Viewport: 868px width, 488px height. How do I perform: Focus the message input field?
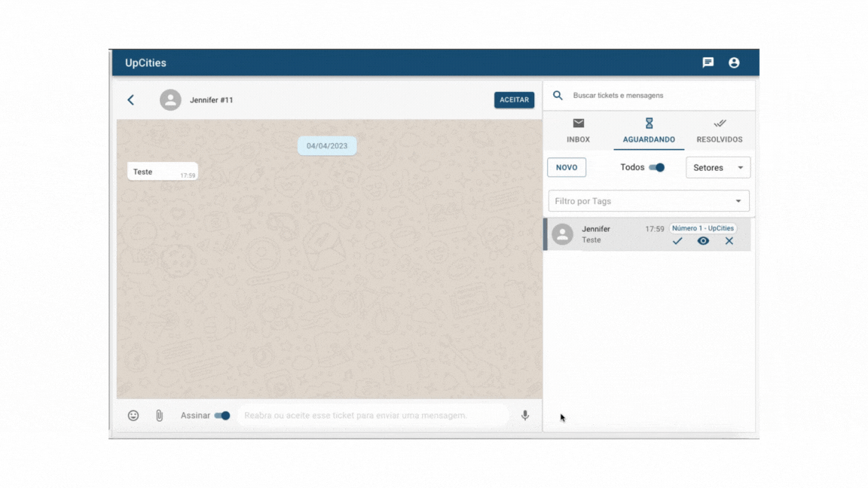374,416
